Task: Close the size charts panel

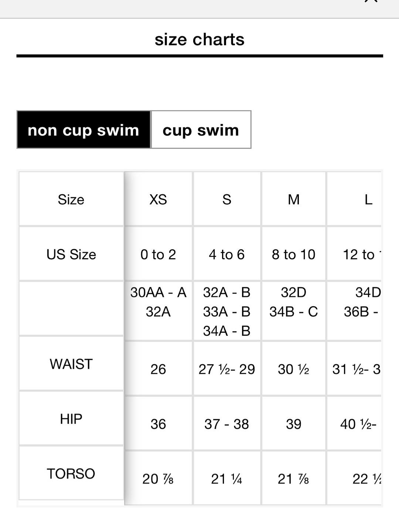Action: (x=371, y=1)
